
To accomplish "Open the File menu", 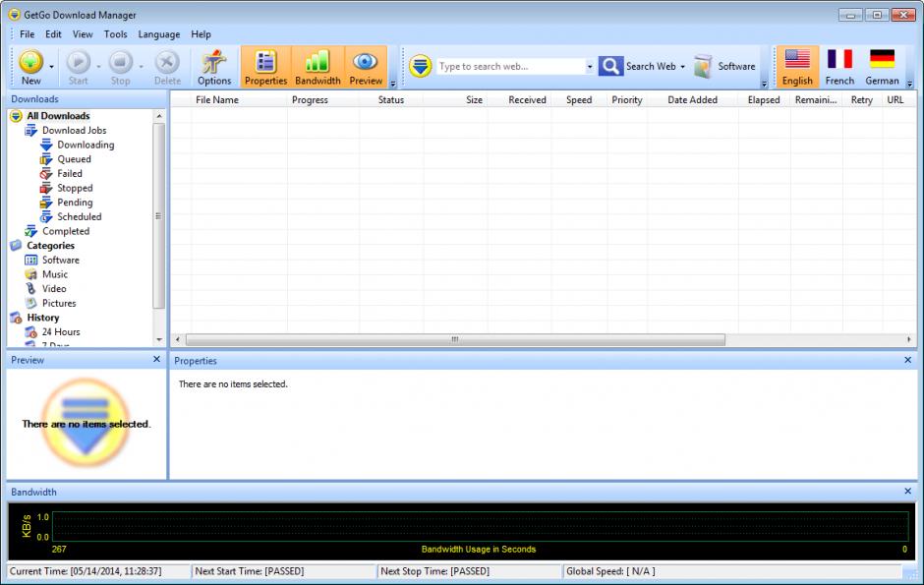I will 28,34.
